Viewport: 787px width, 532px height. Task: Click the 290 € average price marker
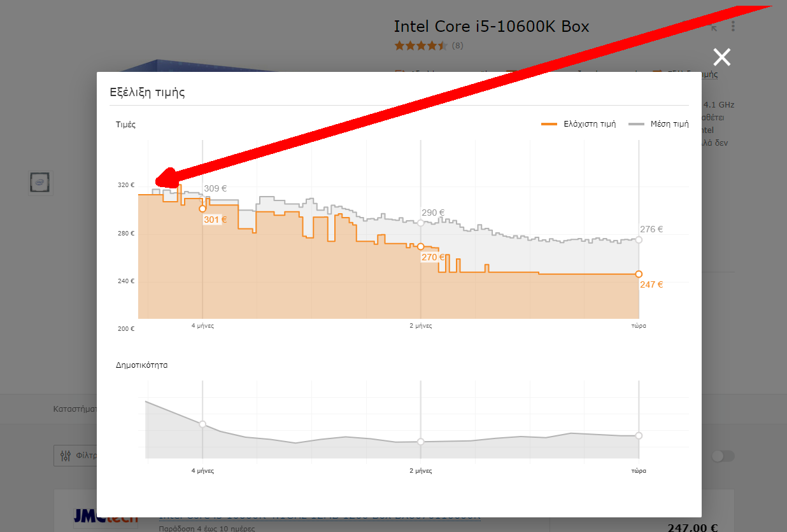[420, 223]
